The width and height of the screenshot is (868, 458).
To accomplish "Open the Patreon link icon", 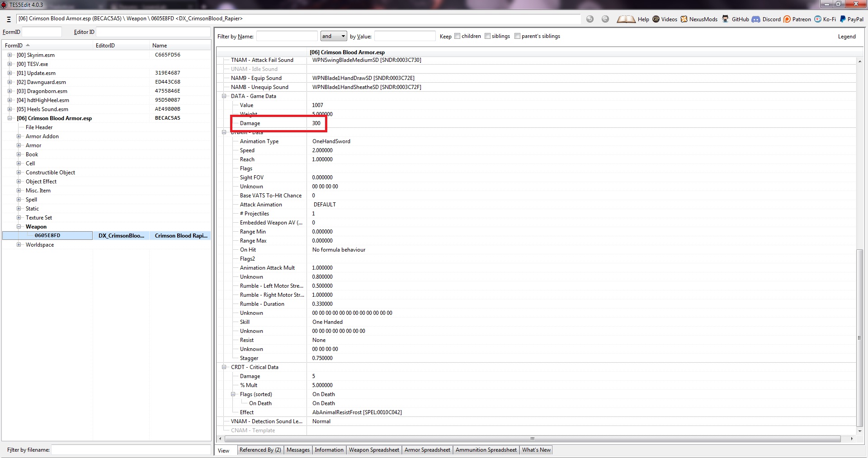I will [787, 19].
